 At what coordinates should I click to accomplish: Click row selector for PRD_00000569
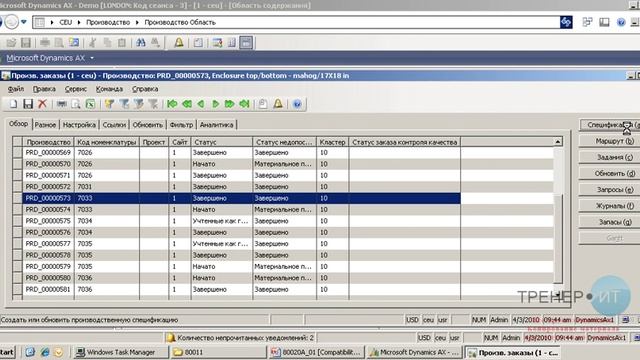(17, 153)
